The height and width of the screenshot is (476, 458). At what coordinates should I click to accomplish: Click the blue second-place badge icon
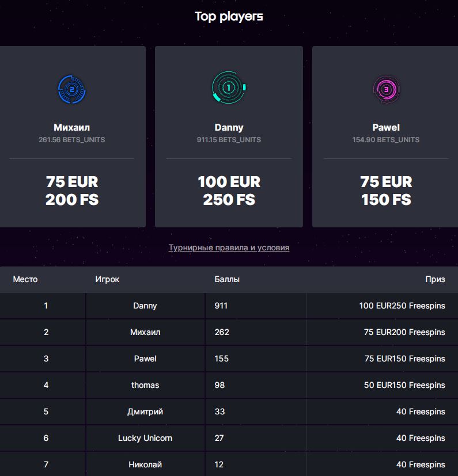(71, 90)
